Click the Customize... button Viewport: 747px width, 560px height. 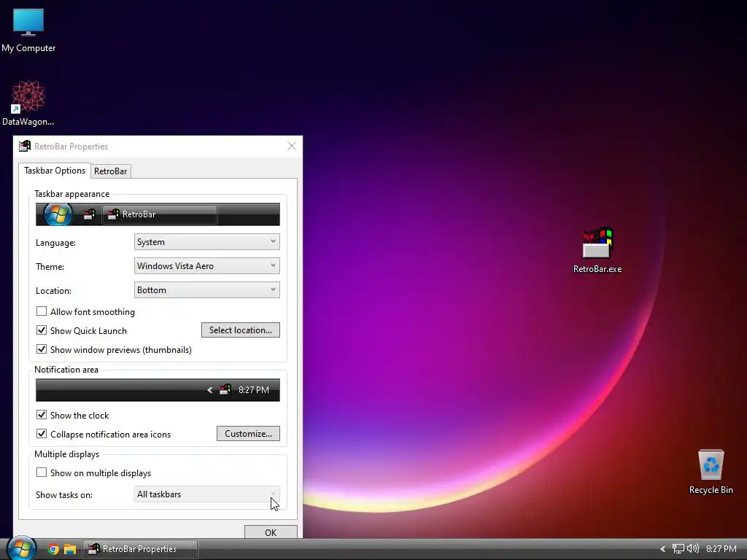(x=248, y=433)
